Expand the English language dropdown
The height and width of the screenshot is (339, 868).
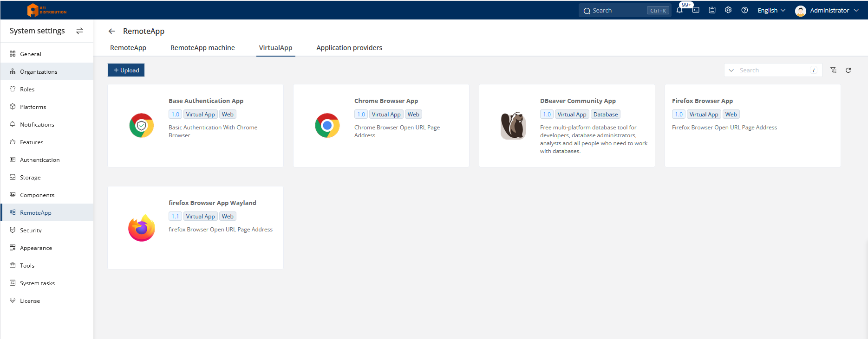coord(771,10)
